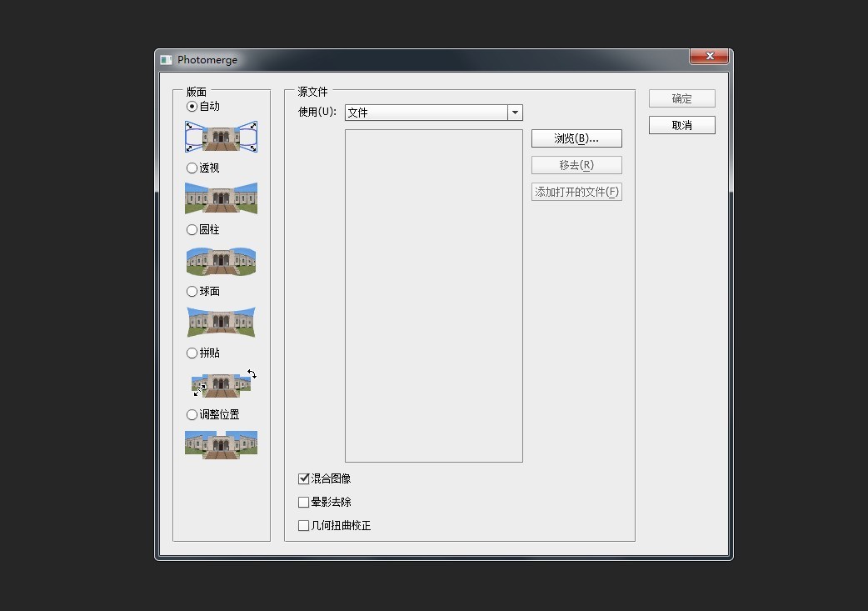Viewport: 868px width, 611px height.
Task: Select the 透视 layout radio button
Action: (192, 168)
